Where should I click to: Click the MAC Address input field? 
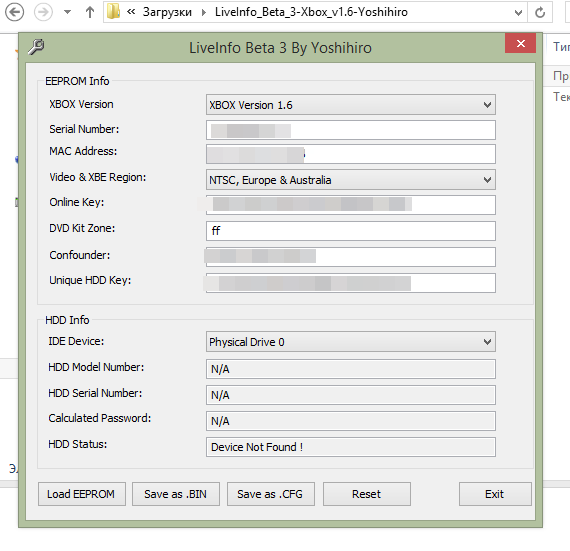coord(350,154)
